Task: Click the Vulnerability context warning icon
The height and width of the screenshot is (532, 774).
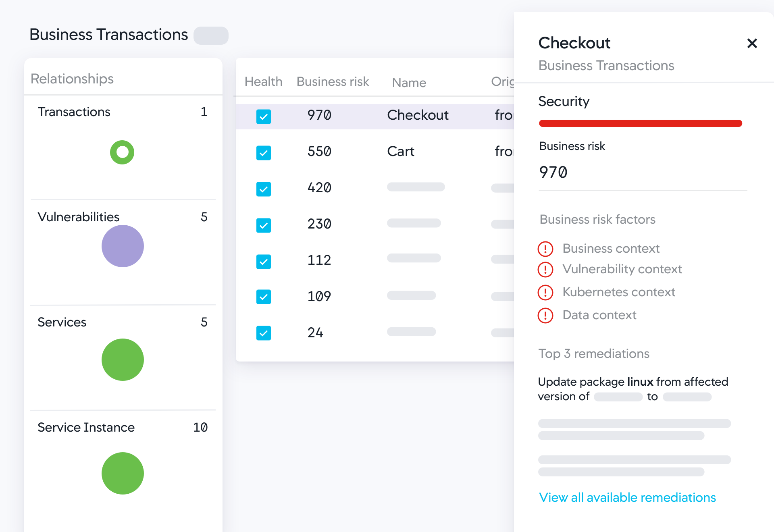Action: 545,269
